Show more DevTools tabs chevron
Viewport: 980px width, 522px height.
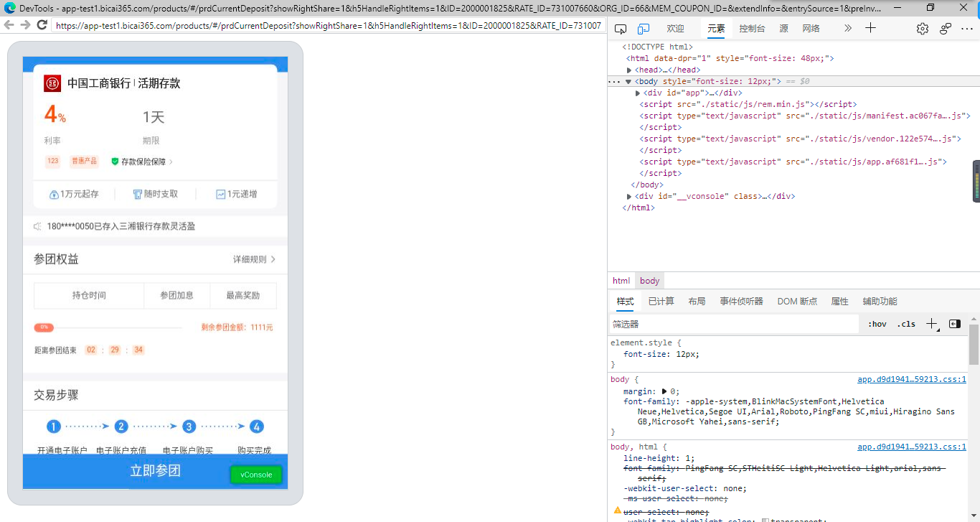[x=848, y=28]
